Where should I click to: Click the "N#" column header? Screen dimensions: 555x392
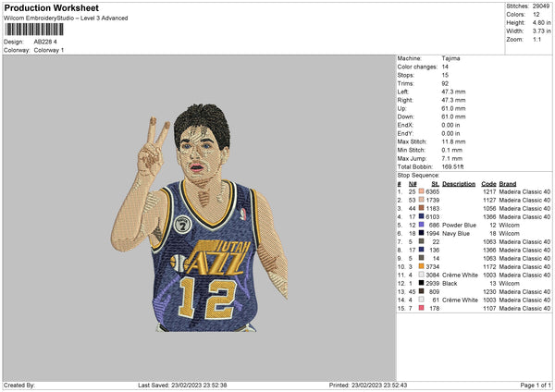coord(413,184)
